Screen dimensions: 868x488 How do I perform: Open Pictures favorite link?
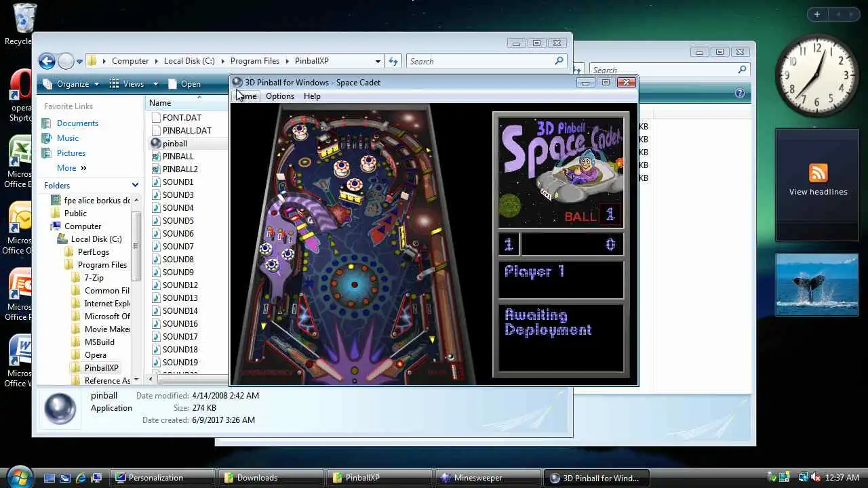coord(71,153)
